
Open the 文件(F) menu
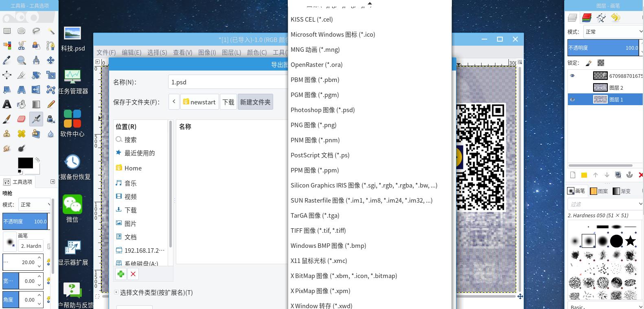tap(106, 52)
